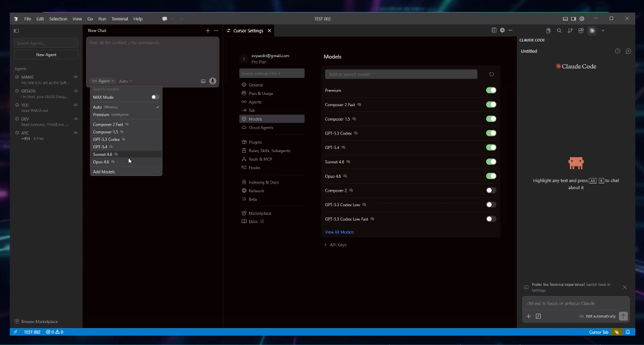The image size is (644, 345).
Task: Click the notifications bell in status bar
Action: point(628,332)
